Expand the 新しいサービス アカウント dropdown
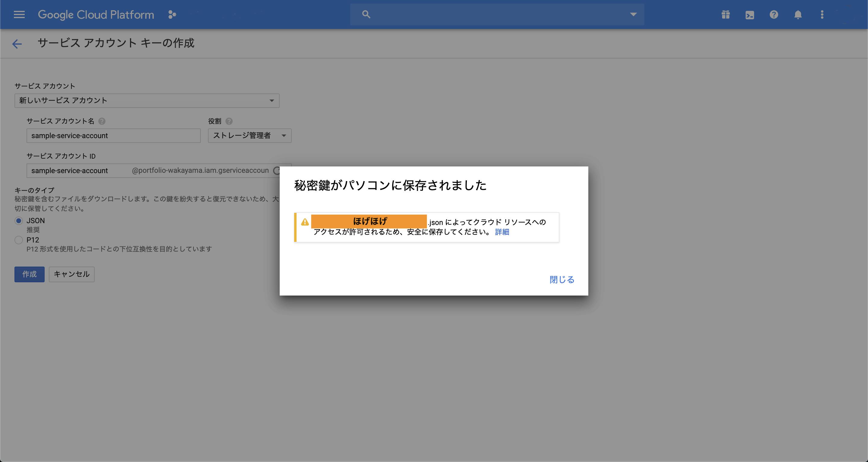Image resolution: width=868 pixels, height=462 pixels. 147,100
